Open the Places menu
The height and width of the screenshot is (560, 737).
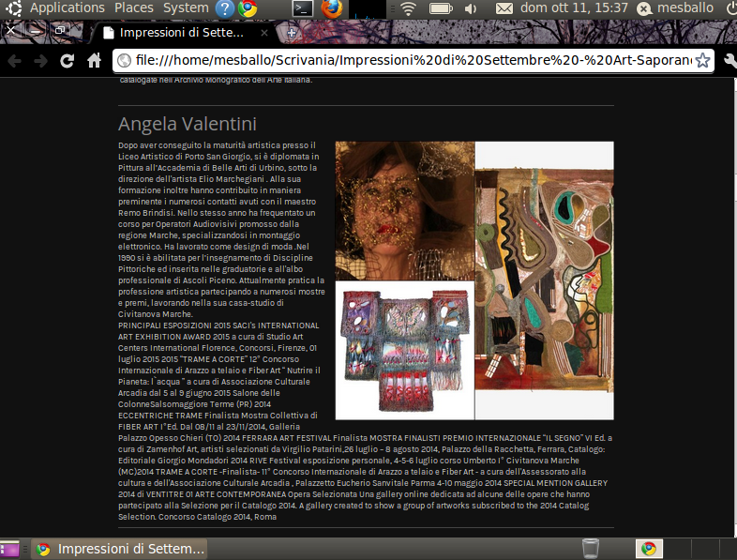point(134,8)
